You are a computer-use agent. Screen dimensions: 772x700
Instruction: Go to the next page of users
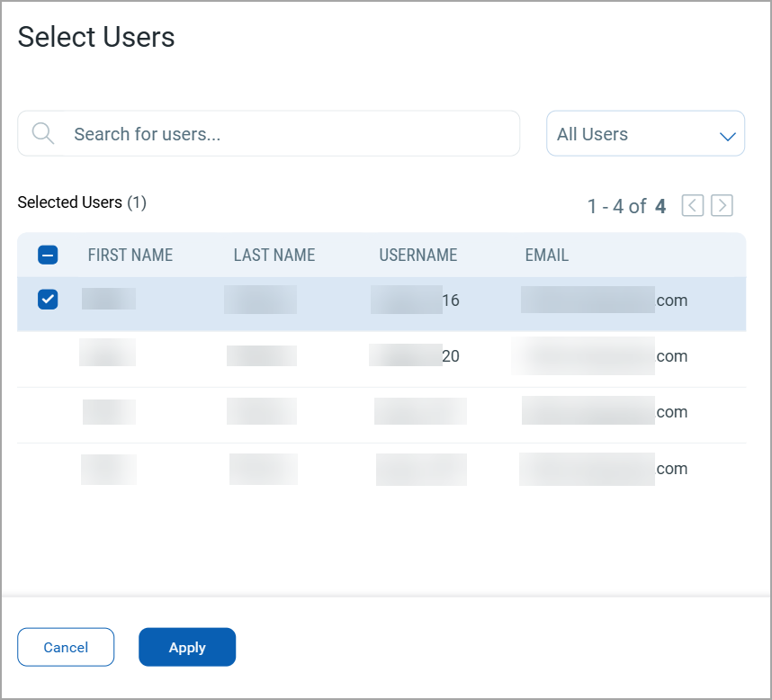(x=722, y=206)
